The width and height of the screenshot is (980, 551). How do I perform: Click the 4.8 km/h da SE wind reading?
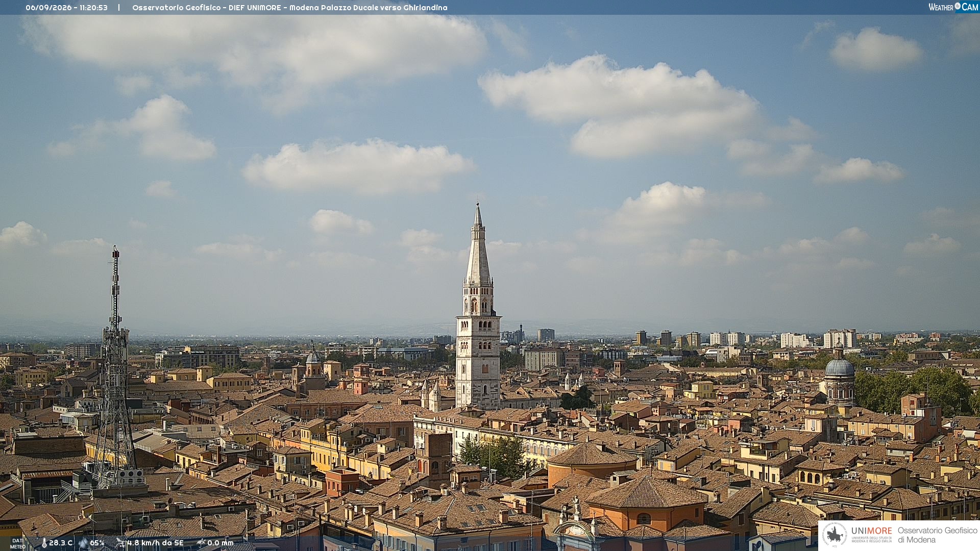155,543
